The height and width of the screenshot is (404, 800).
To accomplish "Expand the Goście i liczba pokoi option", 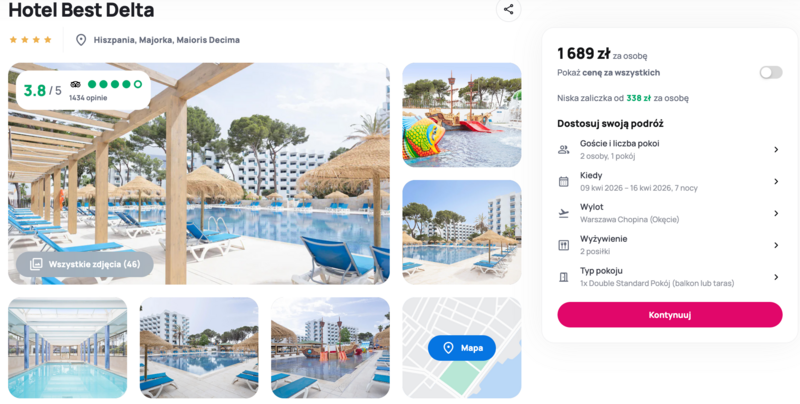I will click(x=669, y=149).
